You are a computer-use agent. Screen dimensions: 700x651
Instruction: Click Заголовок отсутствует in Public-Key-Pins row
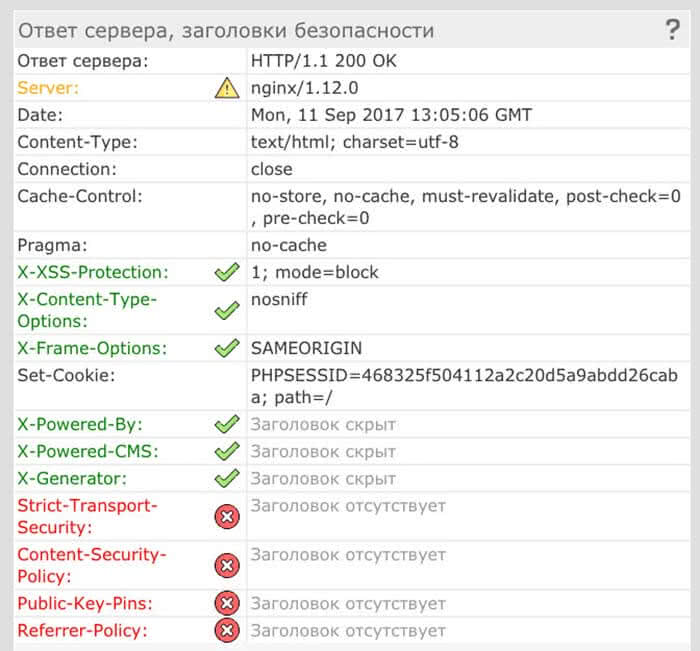(x=348, y=603)
